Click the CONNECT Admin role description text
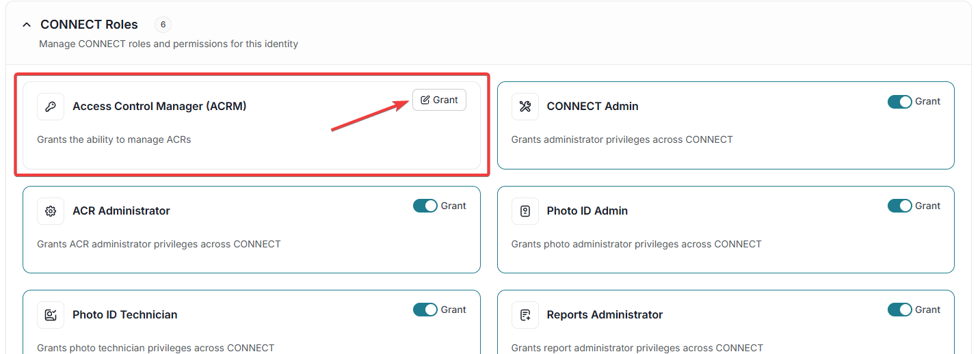This screenshot has width=980, height=354. click(x=622, y=140)
